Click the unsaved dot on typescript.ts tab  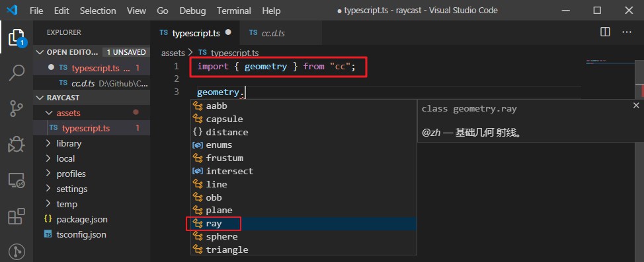pos(228,32)
